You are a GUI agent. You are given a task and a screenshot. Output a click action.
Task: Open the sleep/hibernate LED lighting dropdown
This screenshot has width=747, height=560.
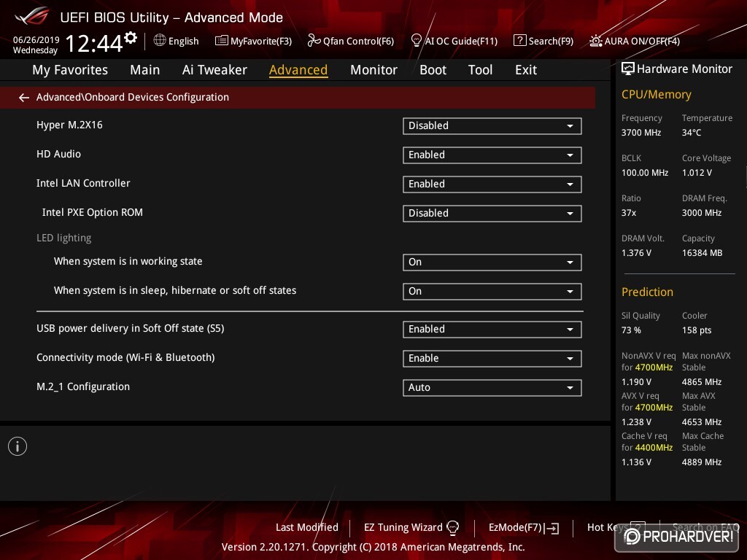tap(492, 292)
